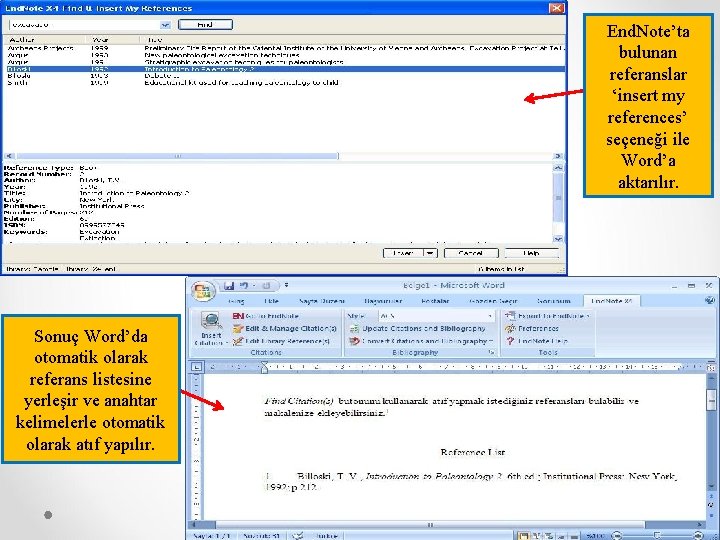Click the horizontal scrollbar of reference list
This screenshot has height=540, width=720.
[x=177, y=156]
